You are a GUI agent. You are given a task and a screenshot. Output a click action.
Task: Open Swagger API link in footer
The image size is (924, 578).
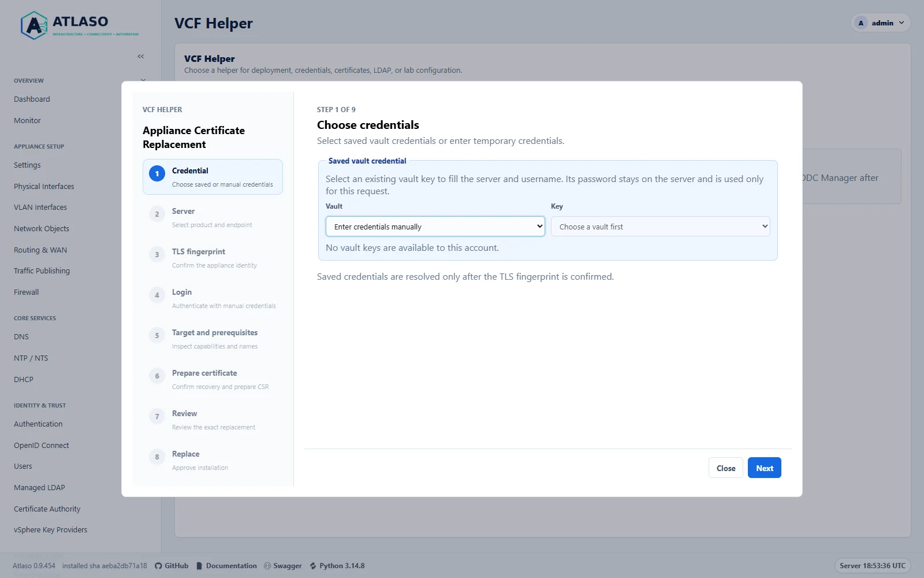[x=283, y=566]
